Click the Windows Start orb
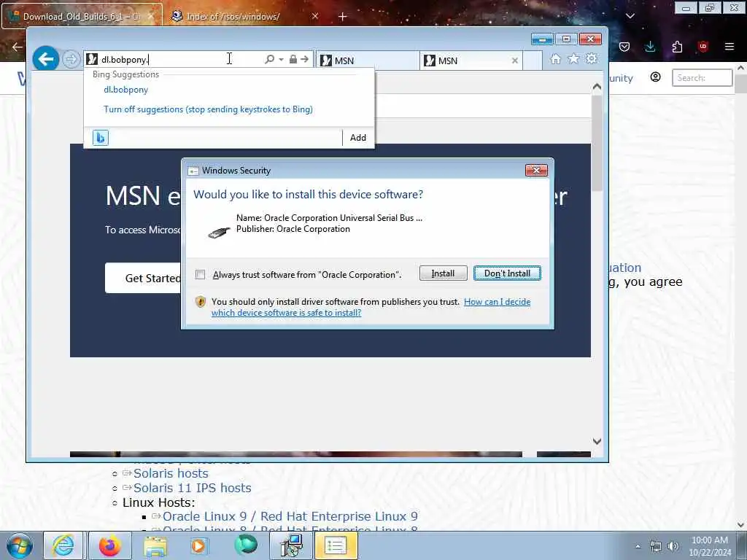Image resolution: width=747 pixels, height=560 pixels. click(x=20, y=545)
